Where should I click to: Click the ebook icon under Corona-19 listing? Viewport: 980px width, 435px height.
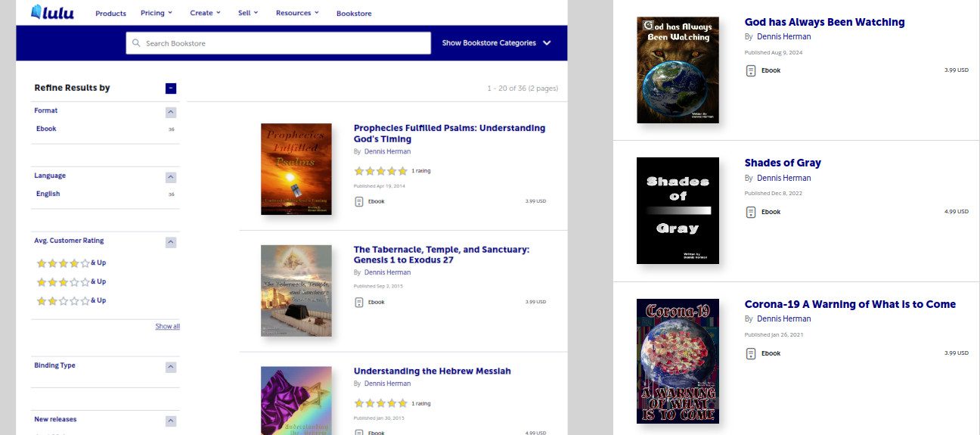pos(751,353)
